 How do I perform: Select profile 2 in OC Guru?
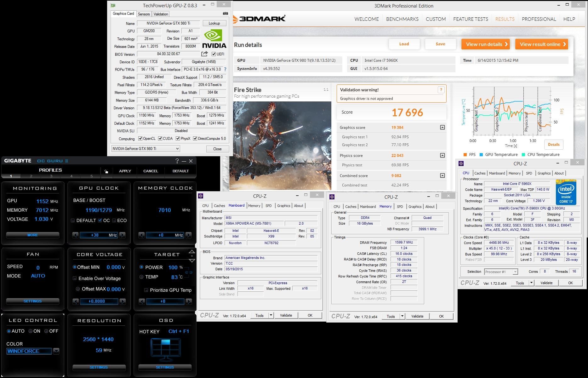[31, 176]
